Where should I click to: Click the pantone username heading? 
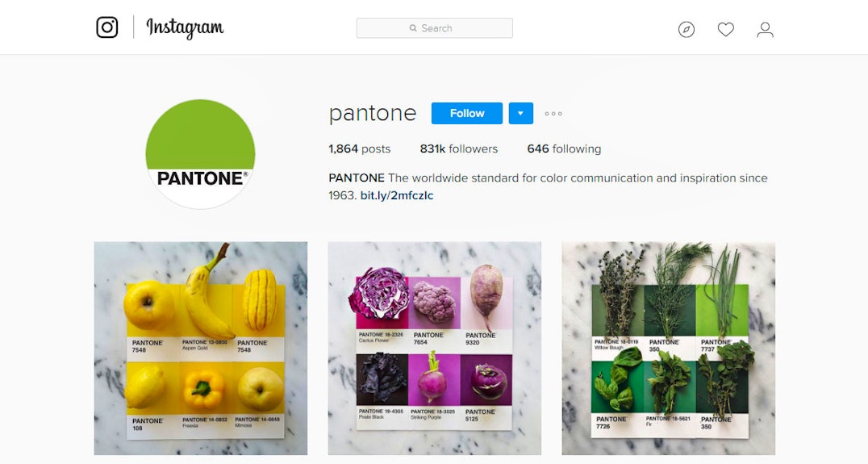coord(372,114)
